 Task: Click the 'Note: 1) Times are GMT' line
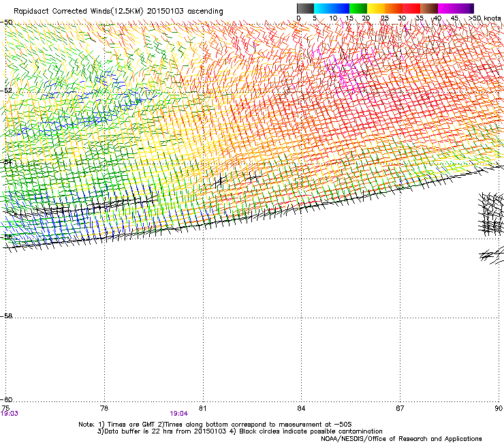[x=215, y=425]
